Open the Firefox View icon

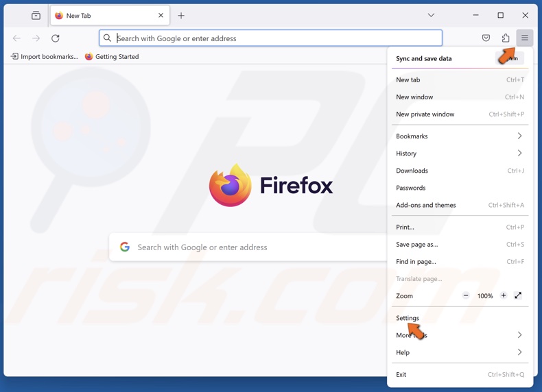pos(36,16)
